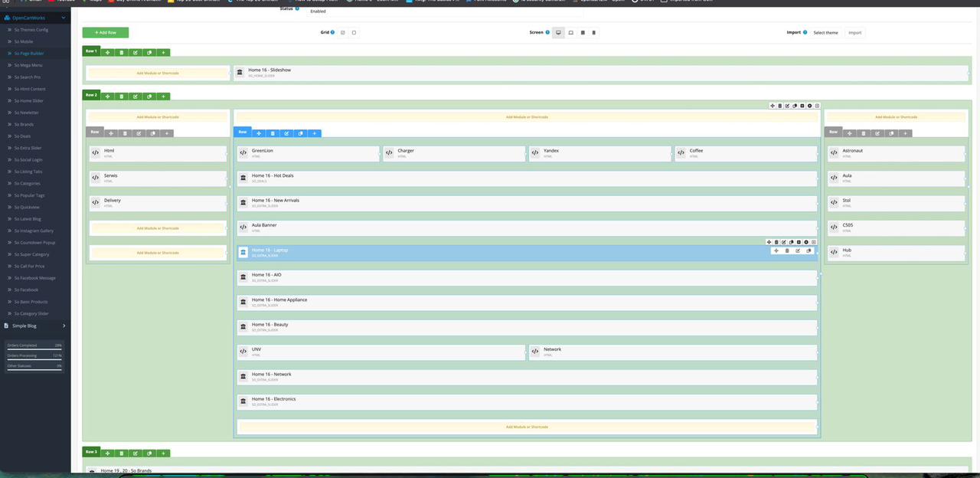This screenshot has height=478, width=980.
Task: Click the edit icon on Row 2 toolbar
Action: (x=136, y=97)
